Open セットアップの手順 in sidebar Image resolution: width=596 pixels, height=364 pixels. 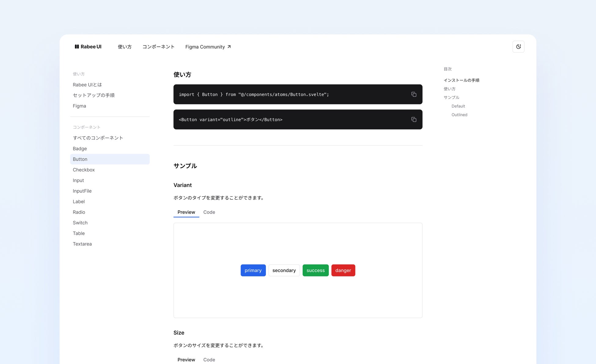[x=94, y=95]
